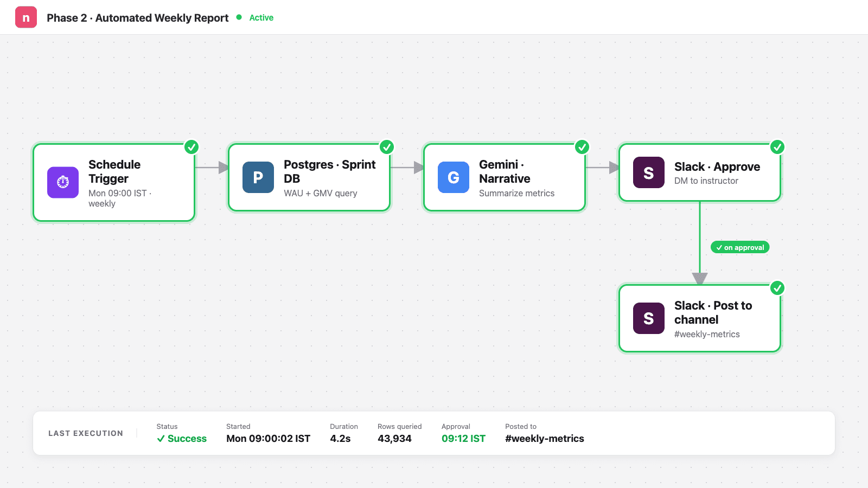Click the workflow title Phase 2 · Automated Weekly Report
The image size is (868, 488).
(x=138, y=18)
